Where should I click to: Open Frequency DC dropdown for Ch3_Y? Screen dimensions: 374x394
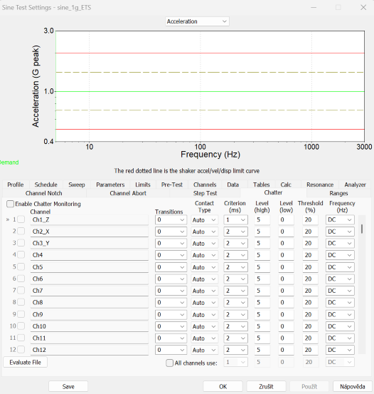340,243
